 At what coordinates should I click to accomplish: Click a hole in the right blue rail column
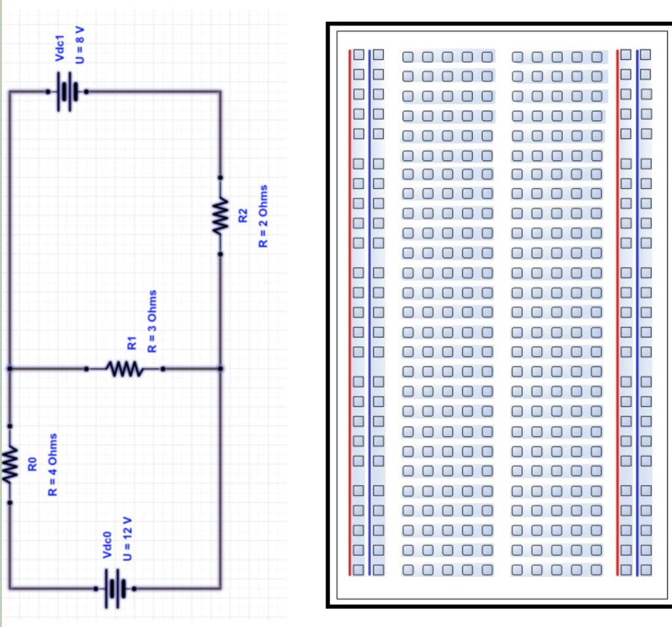[646, 295]
